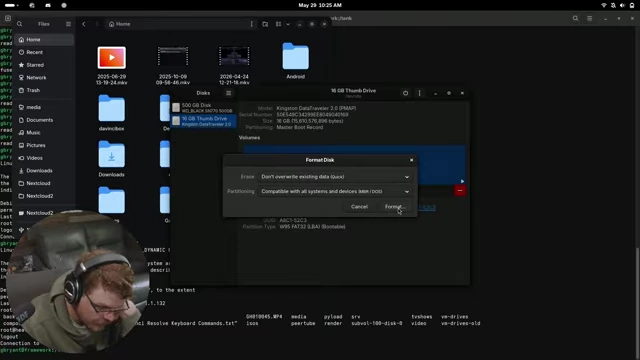Select the 500 GB Disk entry
This screenshot has height=360, width=640.
203,108
